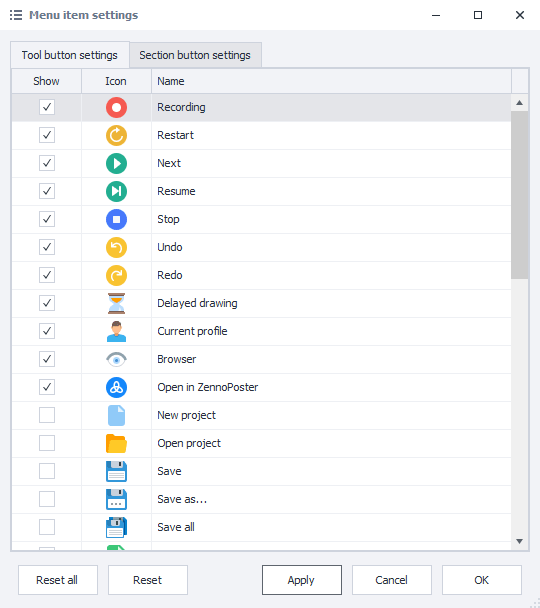540x608 pixels.
Task: Enable the Show checkbox for New project
Action: point(47,415)
